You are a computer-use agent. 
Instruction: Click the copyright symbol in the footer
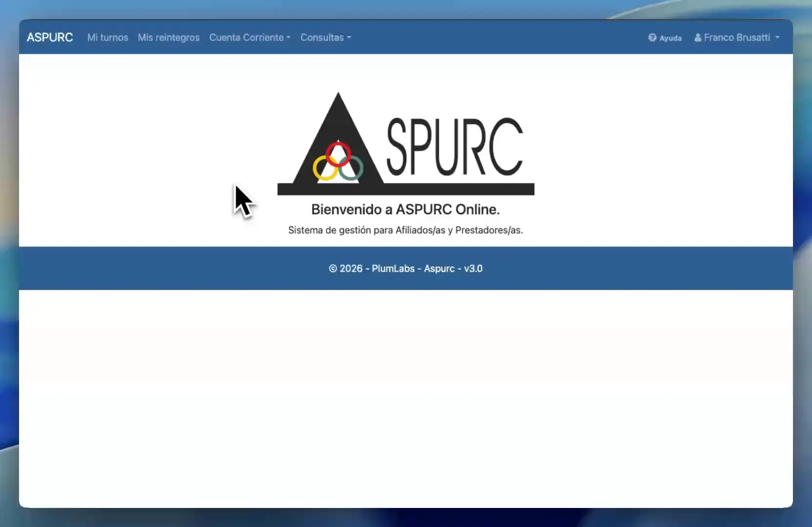pos(333,268)
